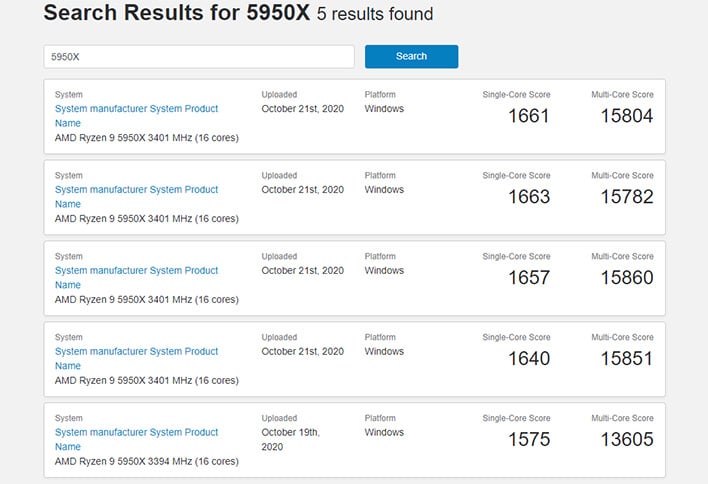Select the multi-core score 15804
This screenshot has height=484, width=708.
click(627, 116)
